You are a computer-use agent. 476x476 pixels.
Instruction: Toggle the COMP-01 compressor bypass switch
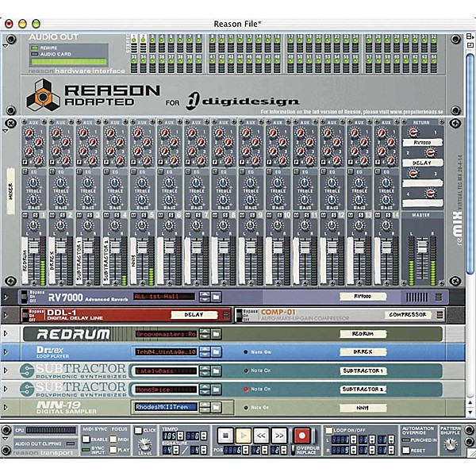point(240,315)
